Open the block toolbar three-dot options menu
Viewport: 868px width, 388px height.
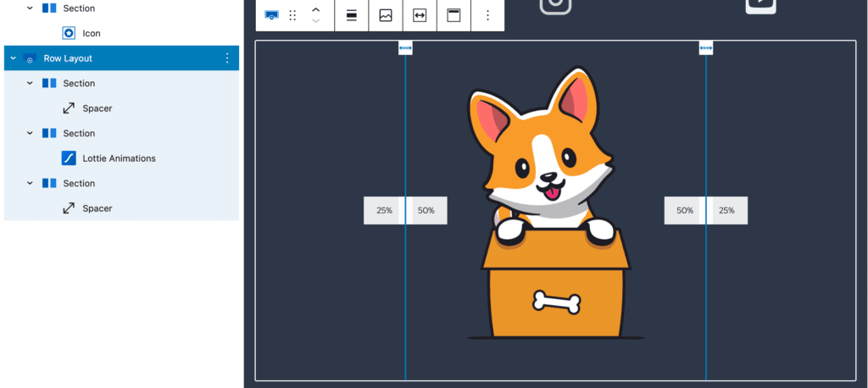[x=487, y=15]
